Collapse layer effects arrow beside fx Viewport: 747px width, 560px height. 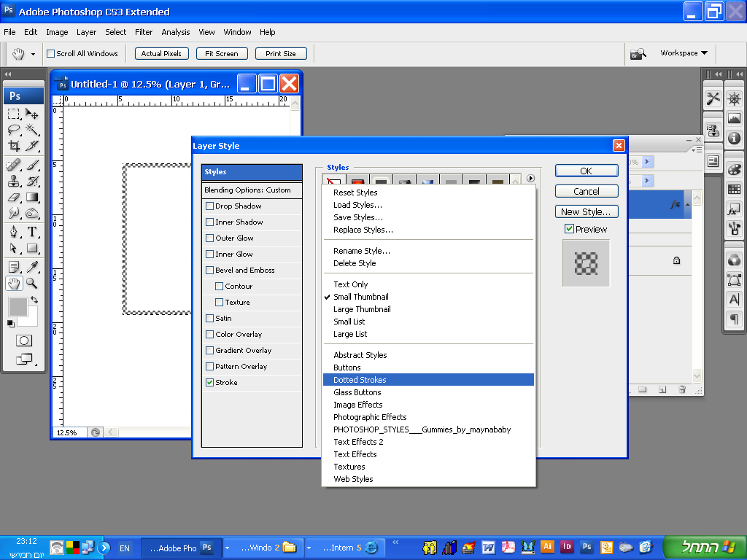(x=687, y=204)
